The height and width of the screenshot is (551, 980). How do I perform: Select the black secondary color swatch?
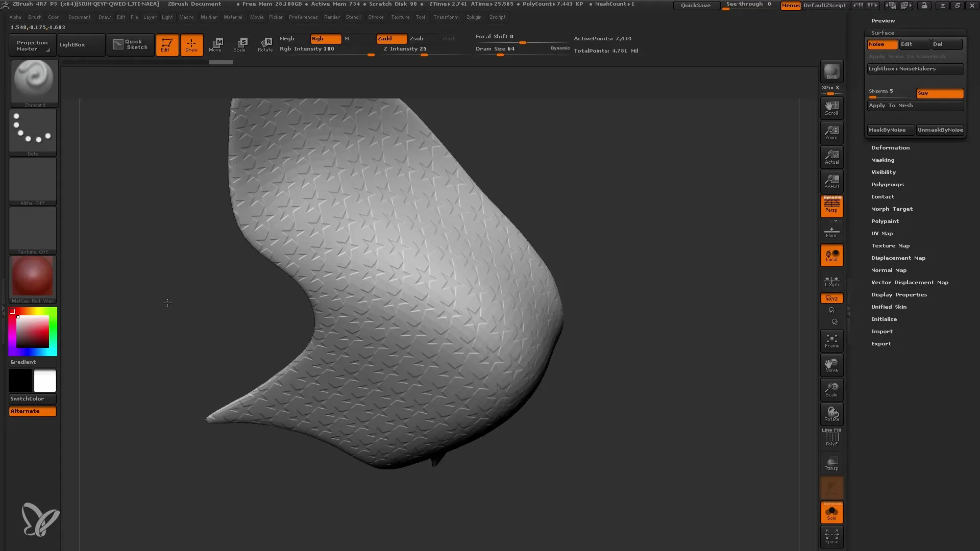[x=20, y=381]
